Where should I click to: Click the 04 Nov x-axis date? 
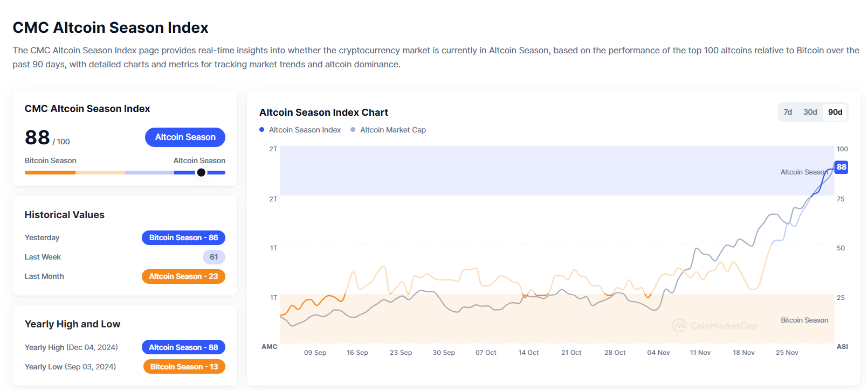[658, 353]
